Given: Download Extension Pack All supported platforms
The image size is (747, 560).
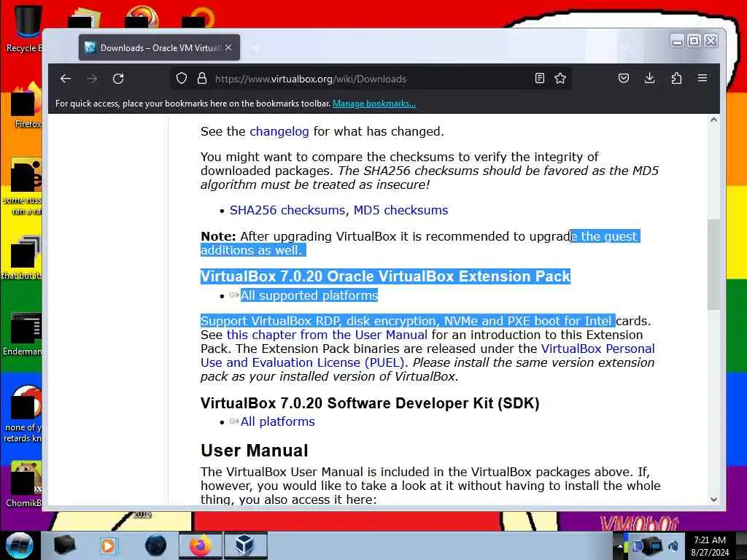Looking at the screenshot, I should (x=309, y=295).
